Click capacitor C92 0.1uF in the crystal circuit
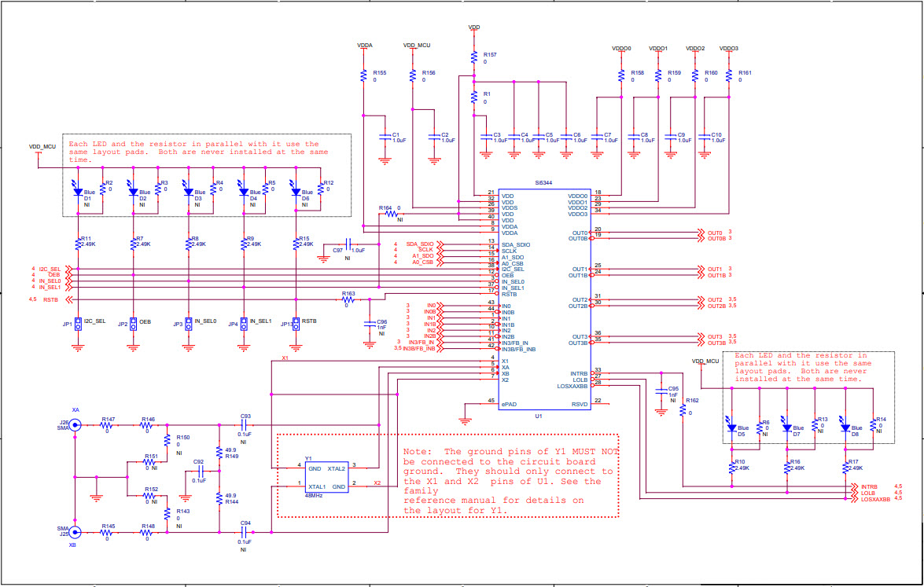The height and width of the screenshot is (587, 924). pyautogui.click(x=201, y=472)
